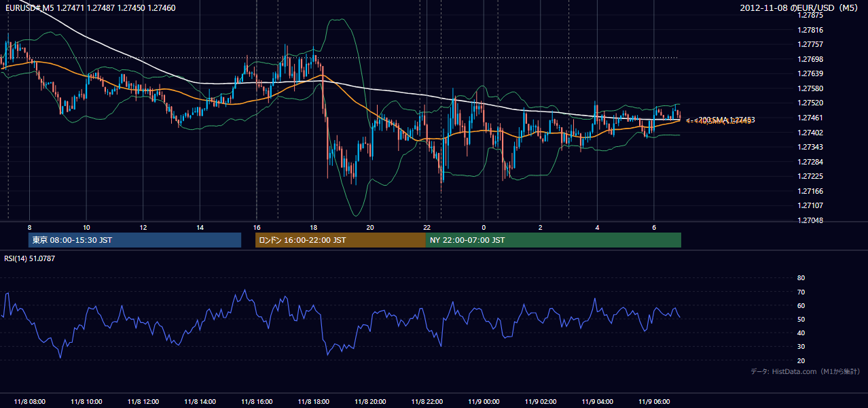The width and height of the screenshot is (868, 408).
Task: Click the bottom time label 11/9 04:00
Action: click(597, 401)
